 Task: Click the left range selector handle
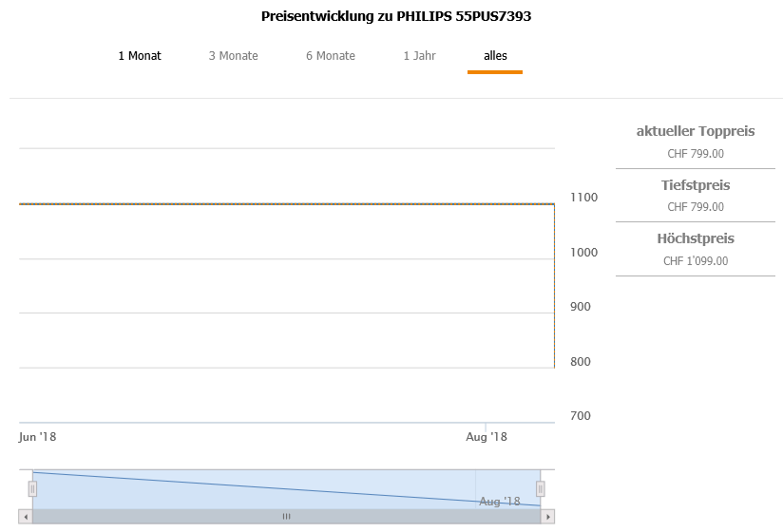[x=32, y=488]
